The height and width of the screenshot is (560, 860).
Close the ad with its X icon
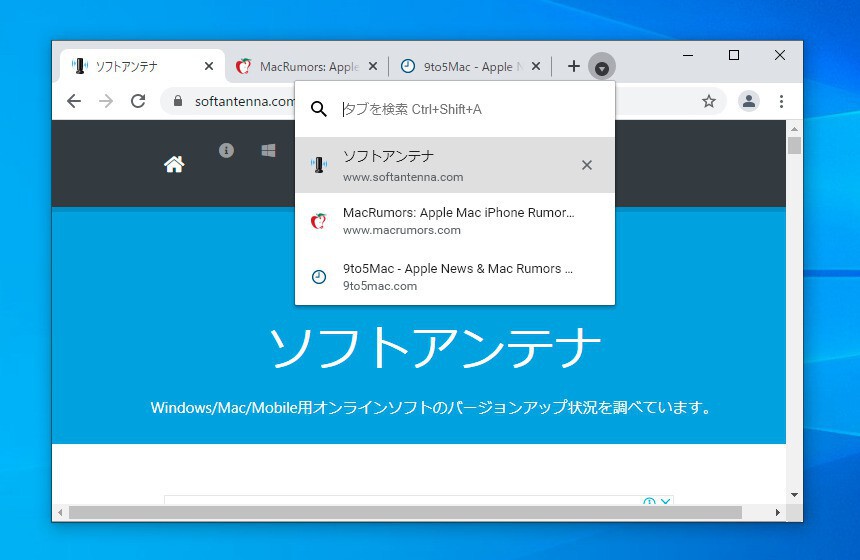click(x=666, y=501)
